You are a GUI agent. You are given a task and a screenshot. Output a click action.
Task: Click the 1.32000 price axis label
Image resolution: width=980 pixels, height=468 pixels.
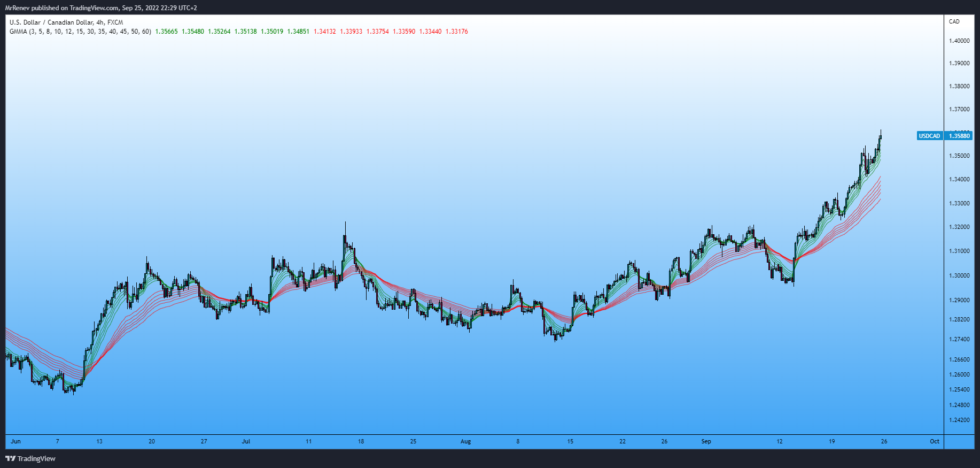coord(959,227)
